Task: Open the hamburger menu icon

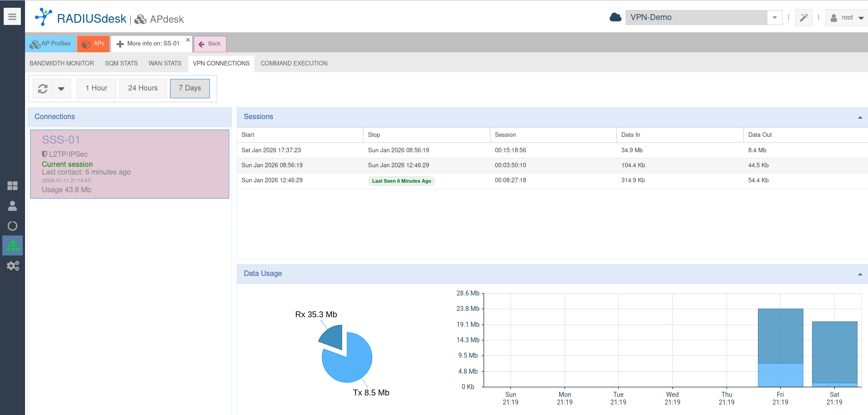Action: click(x=12, y=17)
